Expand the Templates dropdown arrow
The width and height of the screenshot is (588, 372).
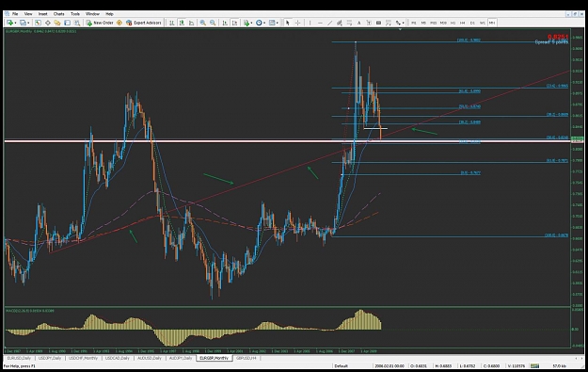(278, 23)
